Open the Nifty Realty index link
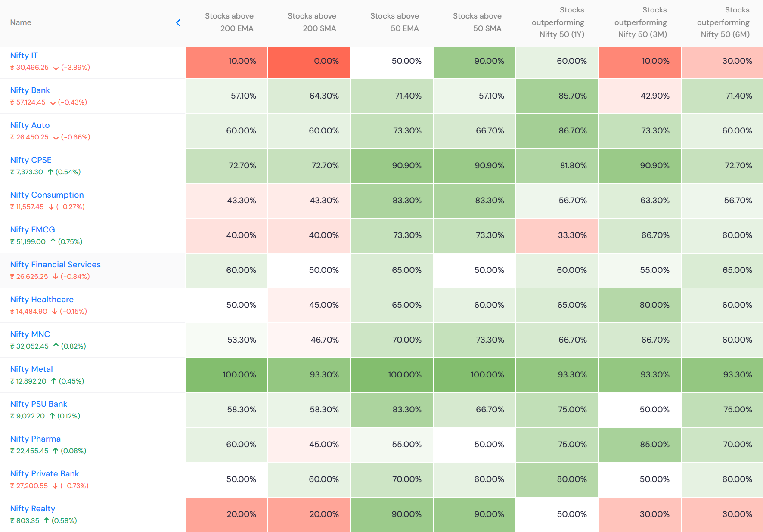The image size is (763, 532). (33, 509)
